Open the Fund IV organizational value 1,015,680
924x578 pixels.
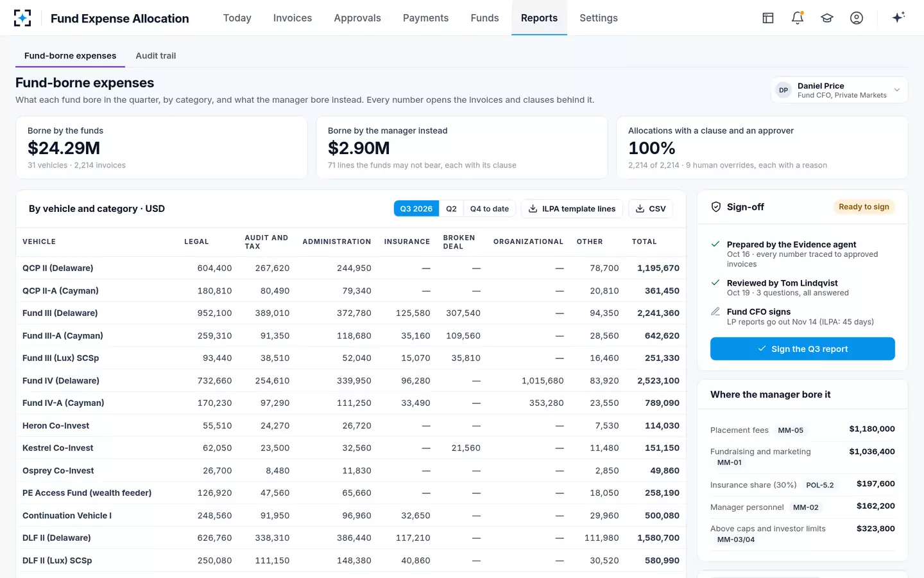543,381
